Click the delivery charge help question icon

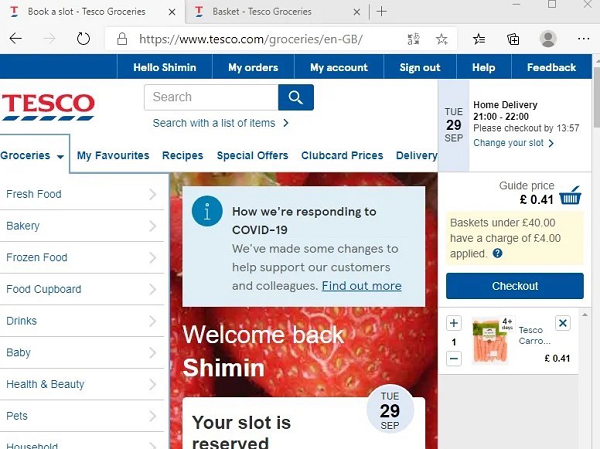(x=497, y=253)
